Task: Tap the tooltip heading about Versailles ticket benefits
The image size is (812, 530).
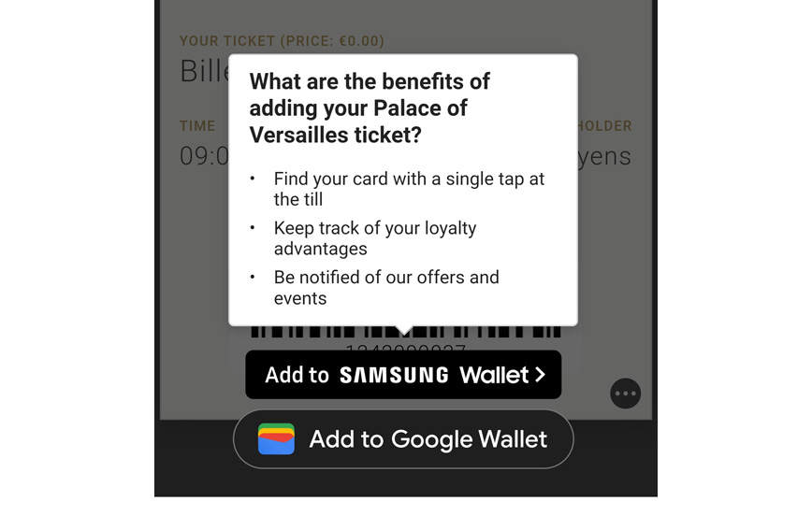Action: (370, 108)
